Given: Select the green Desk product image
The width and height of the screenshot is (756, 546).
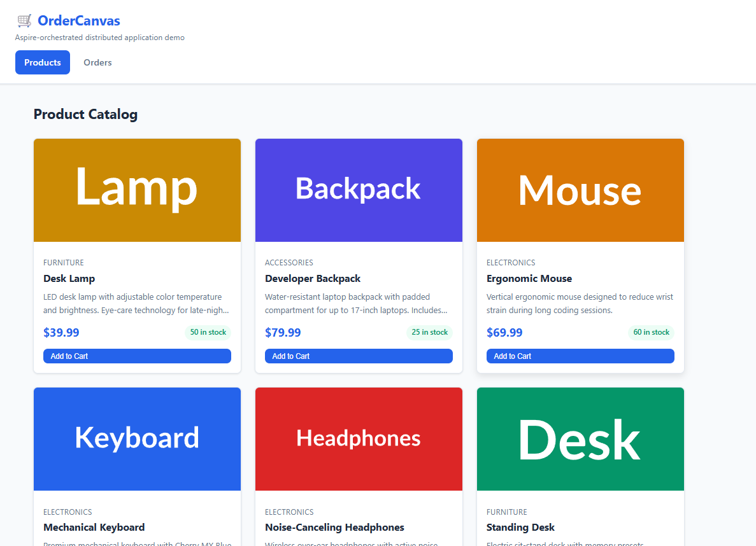Looking at the screenshot, I should [580, 439].
